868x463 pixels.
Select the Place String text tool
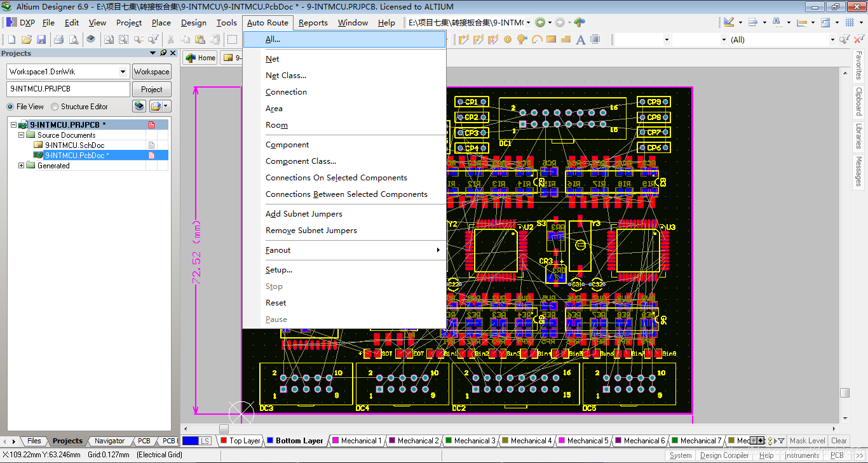coord(580,39)
